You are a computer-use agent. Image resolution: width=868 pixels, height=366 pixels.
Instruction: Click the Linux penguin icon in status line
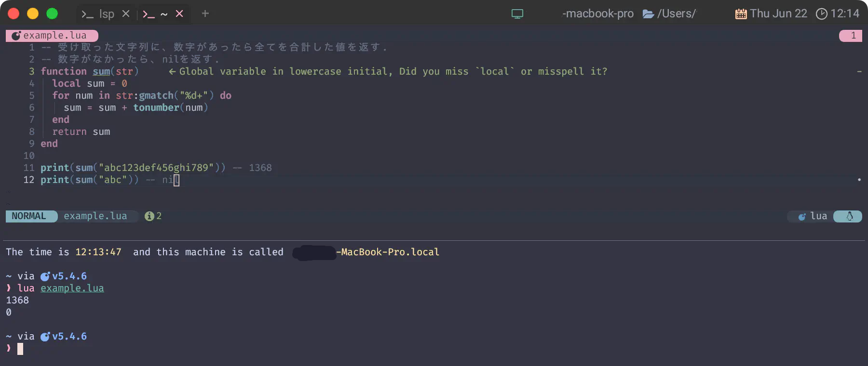point(850,216)
